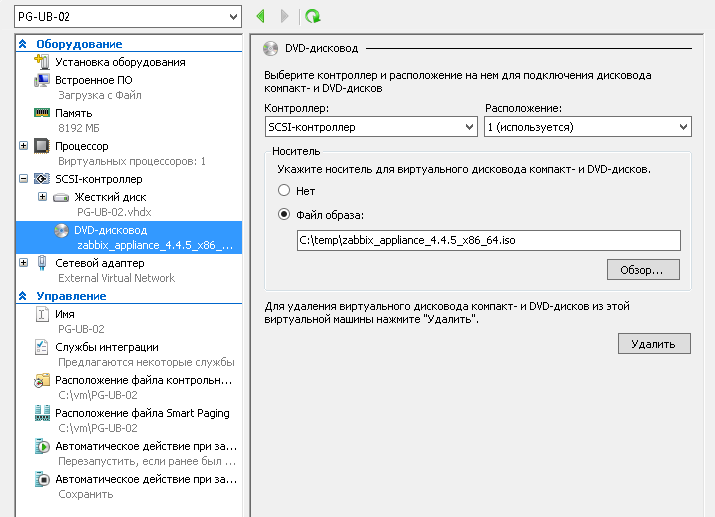Click the DVD-дисковод disc icon in tree
The height and width of the screenshot is (517, 715).
tap(61, 231)
